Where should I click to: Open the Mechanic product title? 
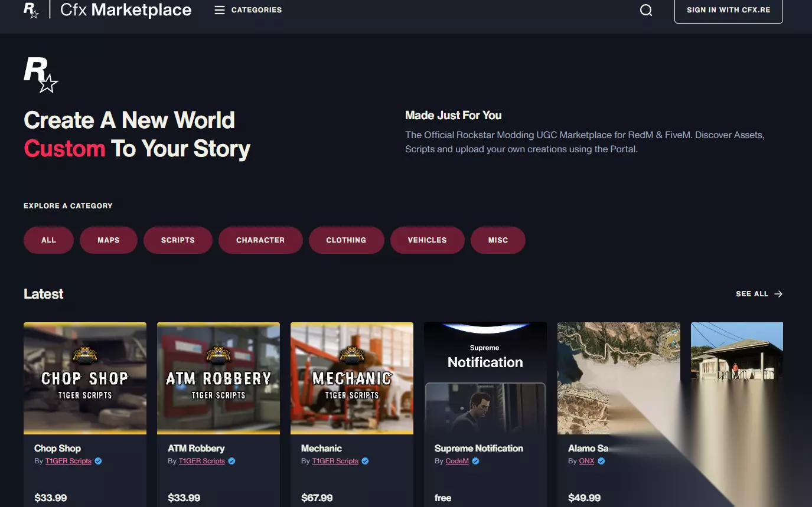coord(321,449)
